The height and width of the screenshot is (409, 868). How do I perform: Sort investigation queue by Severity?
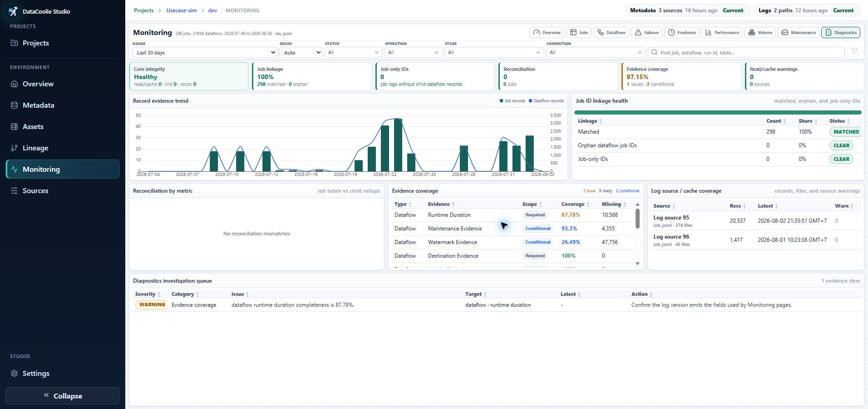click(x=148, y=294)
